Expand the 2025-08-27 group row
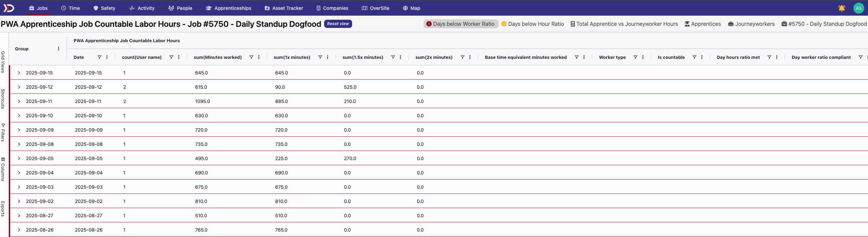Viewport: 868px width, 237px height. click(19, 216)
